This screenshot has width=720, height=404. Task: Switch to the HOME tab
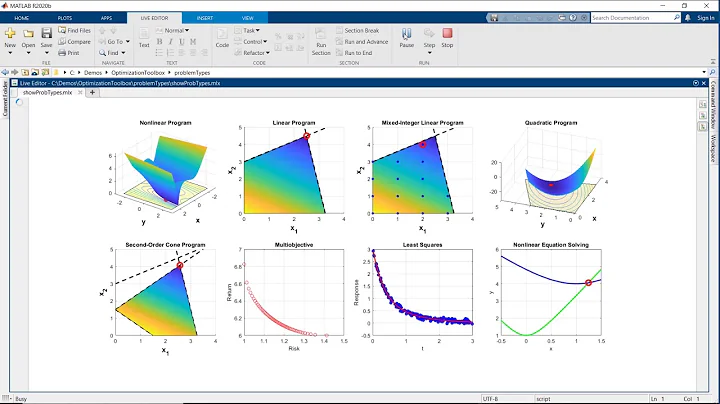(22, 18)
